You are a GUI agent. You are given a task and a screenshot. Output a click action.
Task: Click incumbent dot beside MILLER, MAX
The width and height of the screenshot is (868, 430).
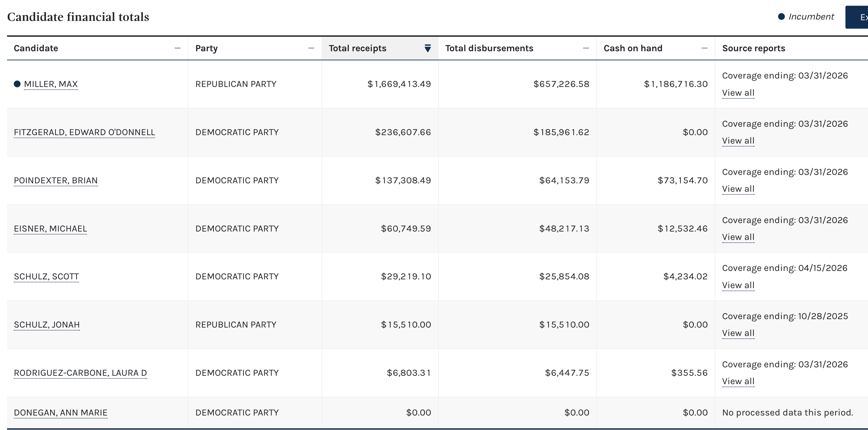(x=17, y=84)
